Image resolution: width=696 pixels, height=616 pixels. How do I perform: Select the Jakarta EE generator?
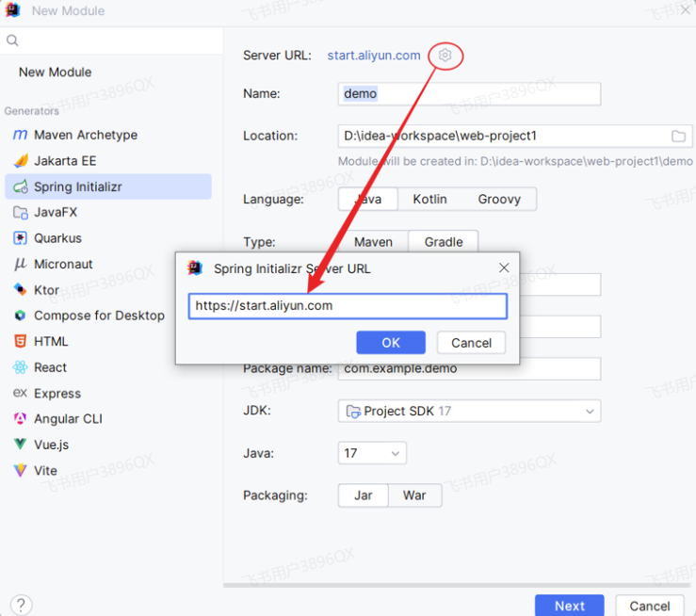[108, 161]
